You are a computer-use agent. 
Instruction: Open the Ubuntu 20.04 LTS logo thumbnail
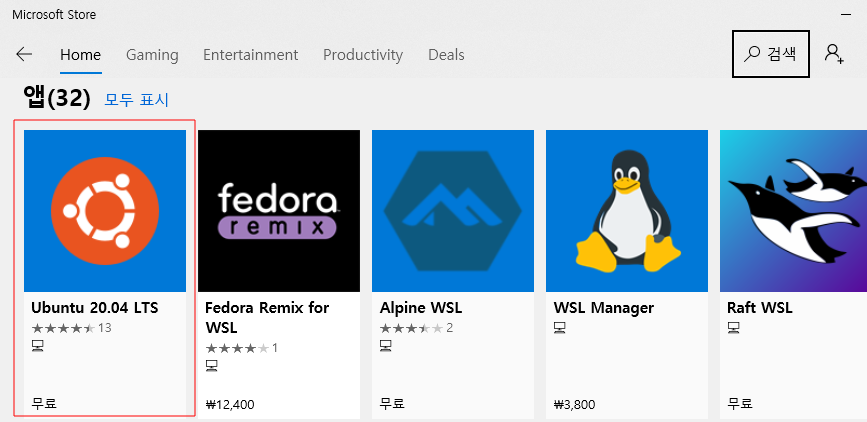coord(105,211)
